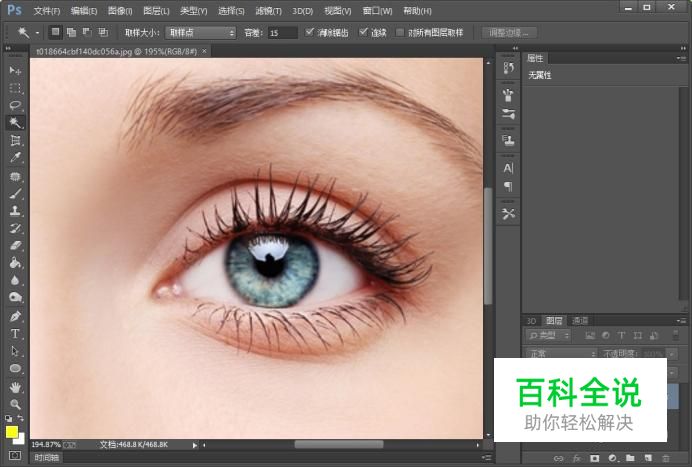The height and width of the screenshot is (467, 692).
Task: Open the Tool Presets panel icon
Action: [x=508, y=214]
